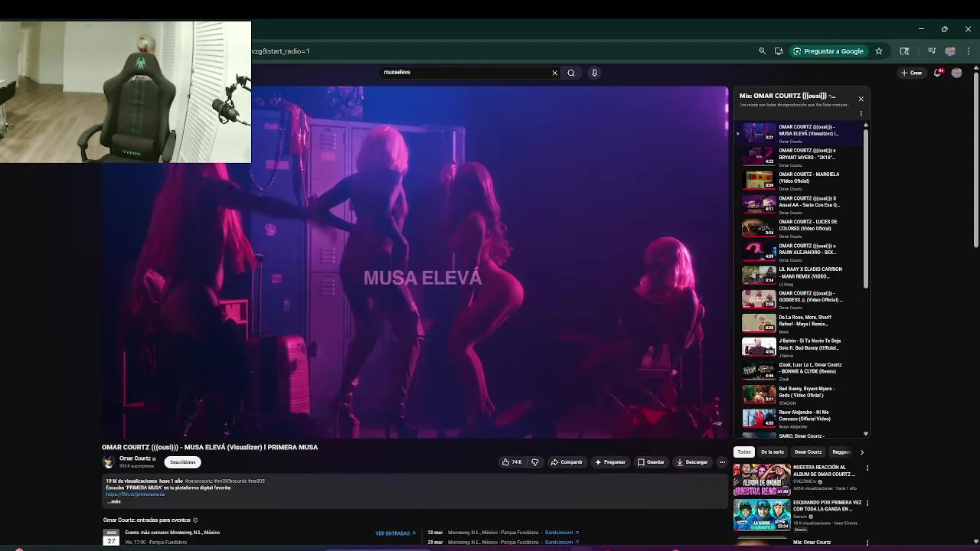Image resolution: width=980 pixels, height=551 pixels.
Task: Click Preguntar a Google button
Action: pos(828,51)
